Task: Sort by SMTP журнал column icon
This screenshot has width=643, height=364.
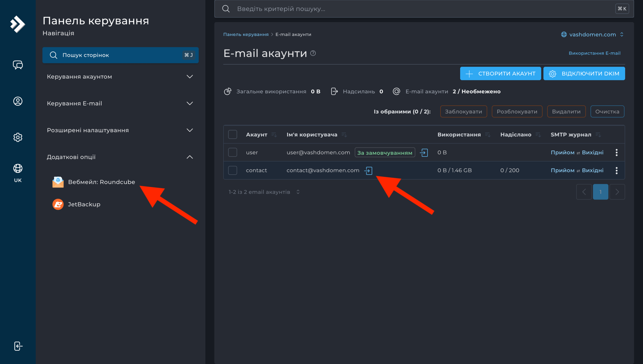Action: [598, 135]
